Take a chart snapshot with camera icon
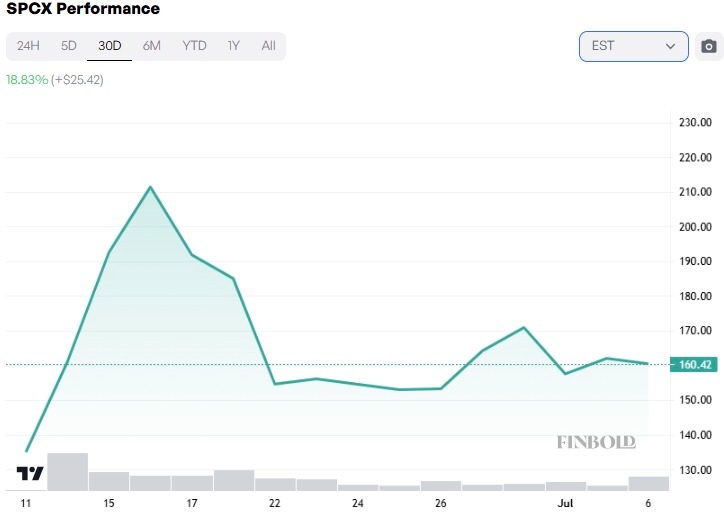The width and height of the screenshot is (724, 517). 709,46
